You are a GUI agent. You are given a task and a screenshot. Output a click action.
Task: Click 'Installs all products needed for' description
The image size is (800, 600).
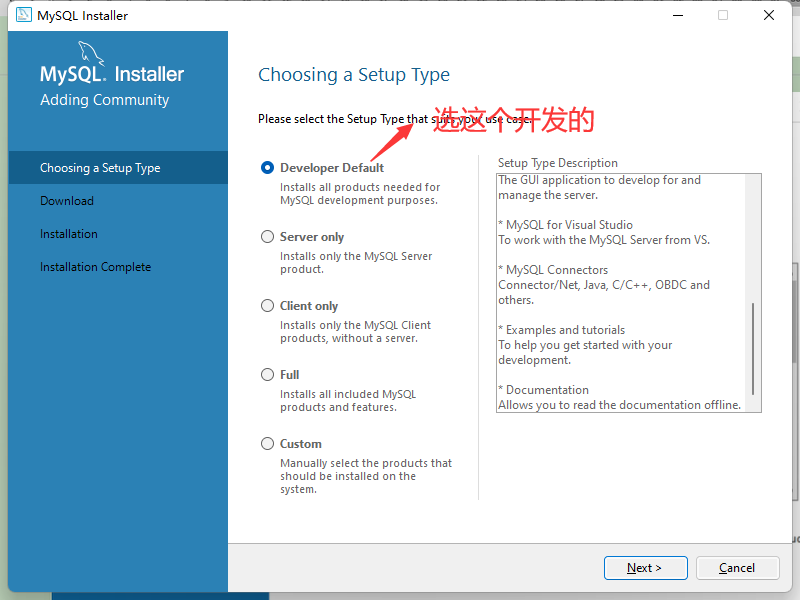tap(360, 187)
